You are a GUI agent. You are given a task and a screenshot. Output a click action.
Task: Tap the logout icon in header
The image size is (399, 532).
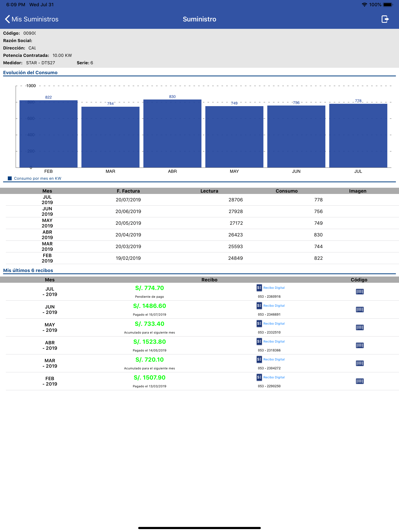pos(385,19)
